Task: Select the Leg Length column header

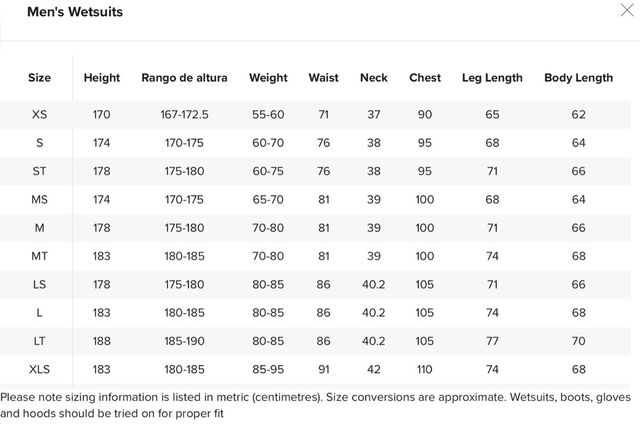Action: [x=492, y=78]
